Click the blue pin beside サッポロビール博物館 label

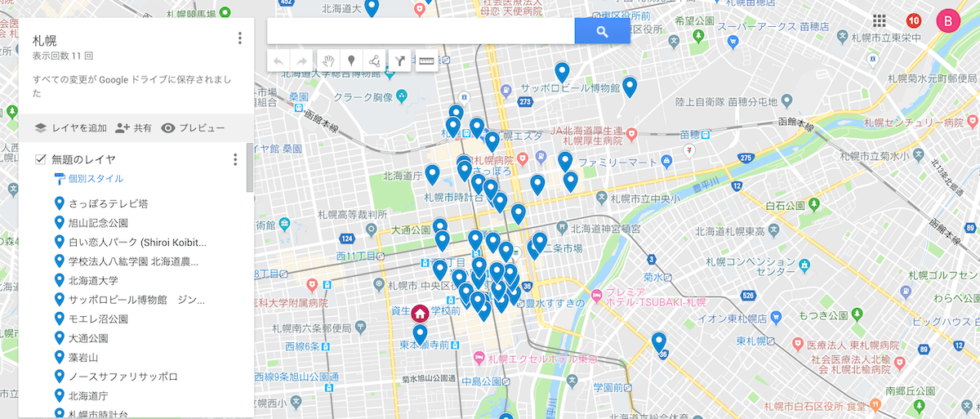click(630, 87)
